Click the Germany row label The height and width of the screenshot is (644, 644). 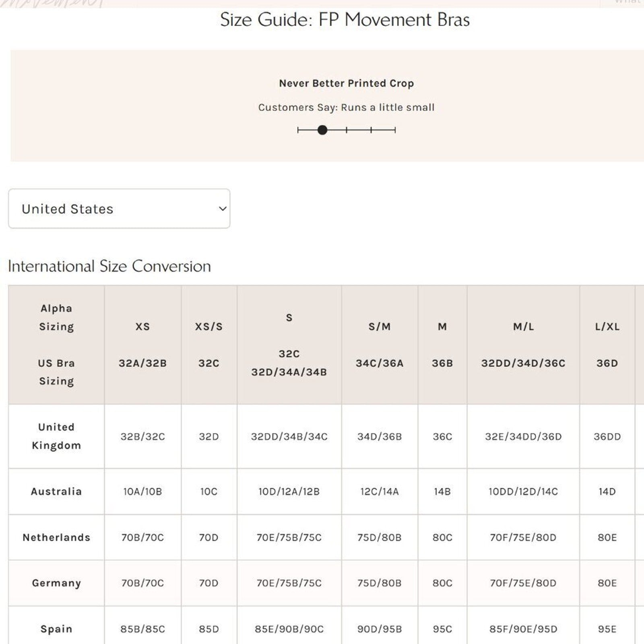(56, 583)
